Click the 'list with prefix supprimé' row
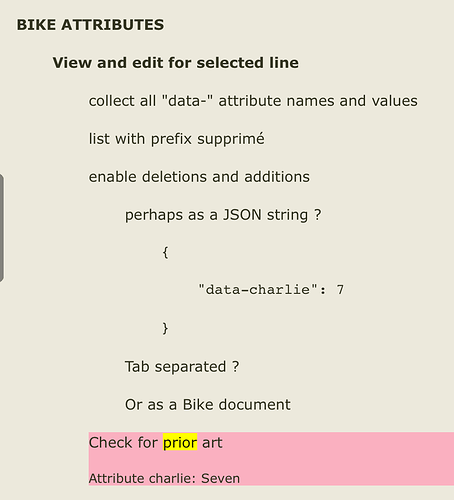Image resolution: width=454 pixels, height=500 pixels. [x=177, y=139]
